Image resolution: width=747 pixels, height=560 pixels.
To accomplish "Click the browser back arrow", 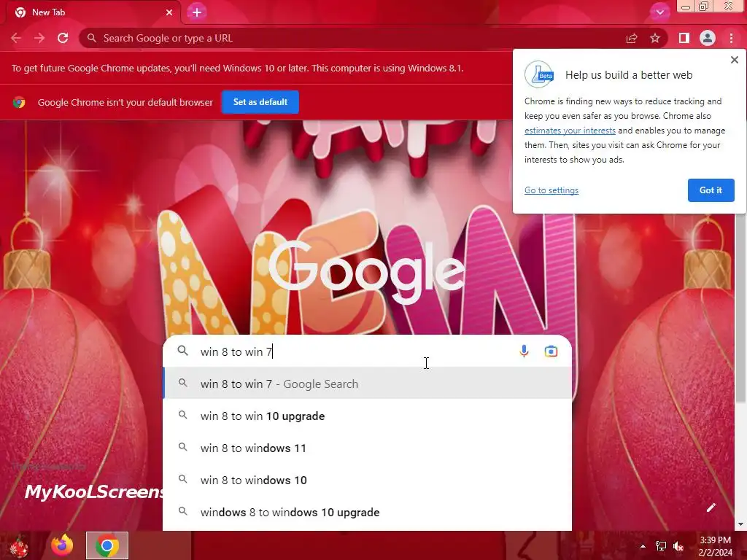I will click(x=16, y=38).
